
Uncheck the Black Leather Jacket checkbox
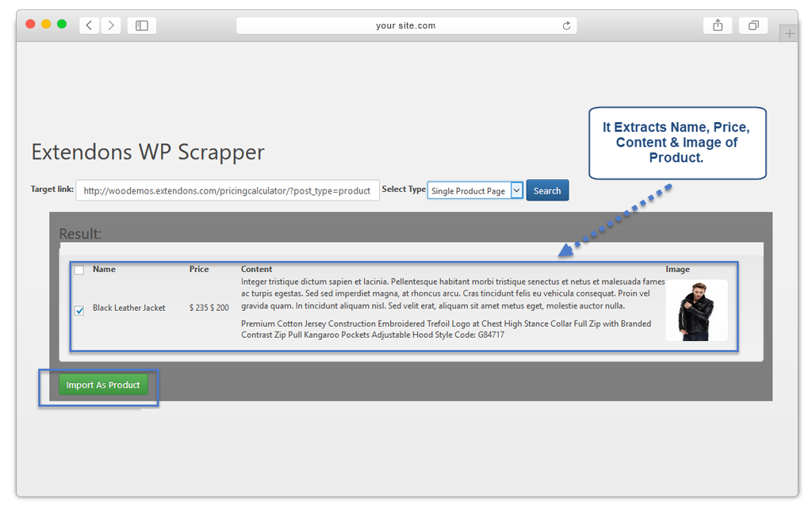point(79,310)
